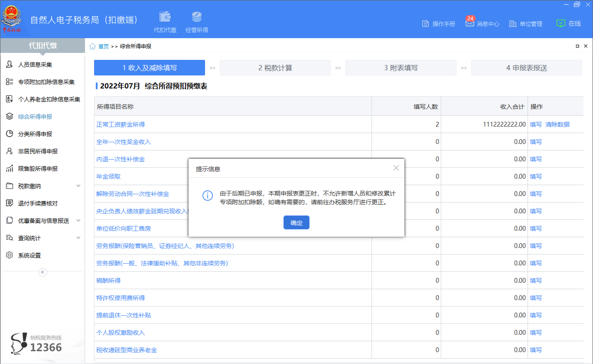Click the 在线 online status monitor icon
593x364 pixels.
coord(561,23)
